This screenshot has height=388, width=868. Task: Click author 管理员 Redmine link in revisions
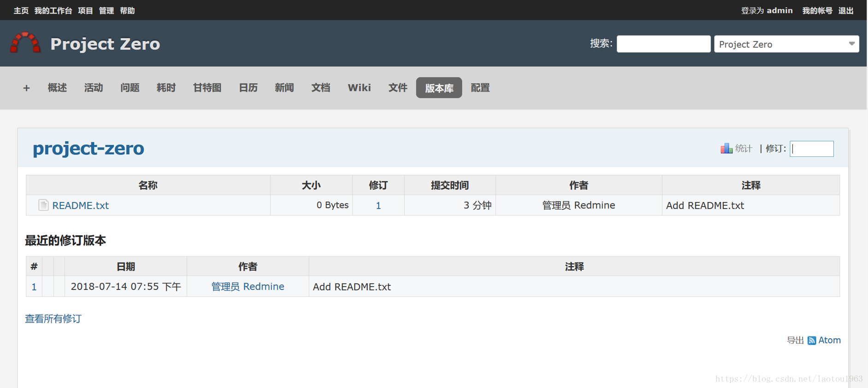(248, 286)
